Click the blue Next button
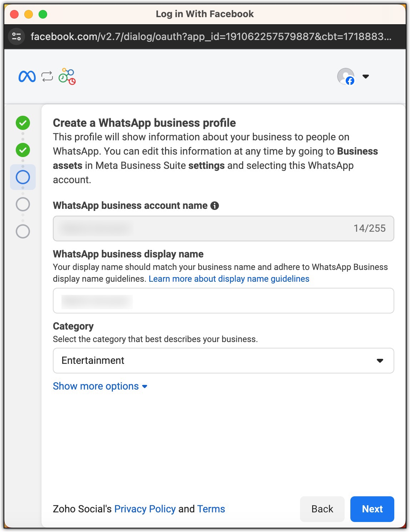410x532 pixels. [x=372, y=509]
